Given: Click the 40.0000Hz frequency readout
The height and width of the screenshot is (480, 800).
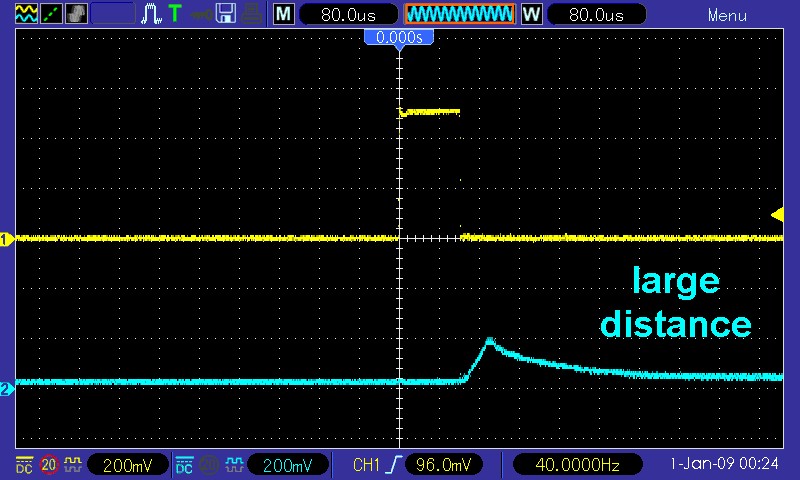Looking at the screenshot, I should [x=573, y=465].
